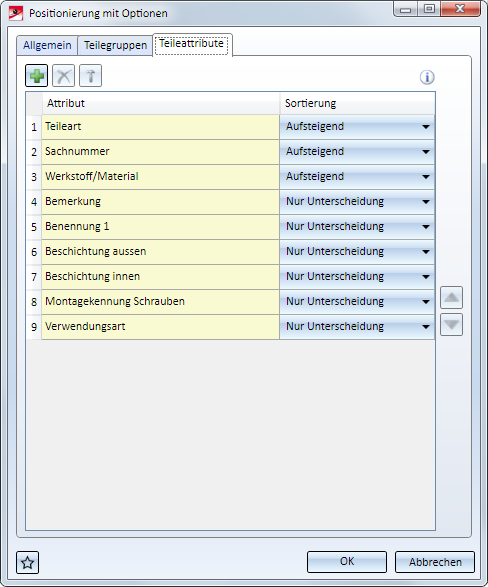This screenshot has height=587, width=488.
Task: Open Sortierung dropdown for Montagekennung Schrauben
Action: tap(357, 302)
